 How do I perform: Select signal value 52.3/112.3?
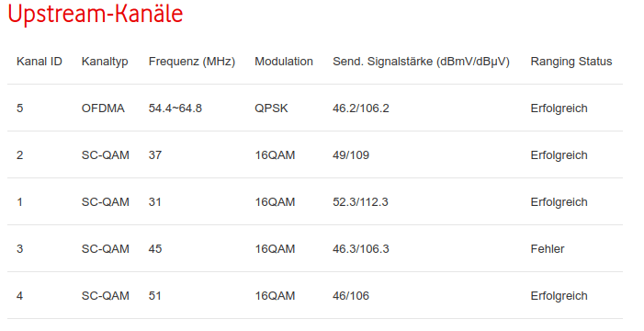(x=361, y=202)
